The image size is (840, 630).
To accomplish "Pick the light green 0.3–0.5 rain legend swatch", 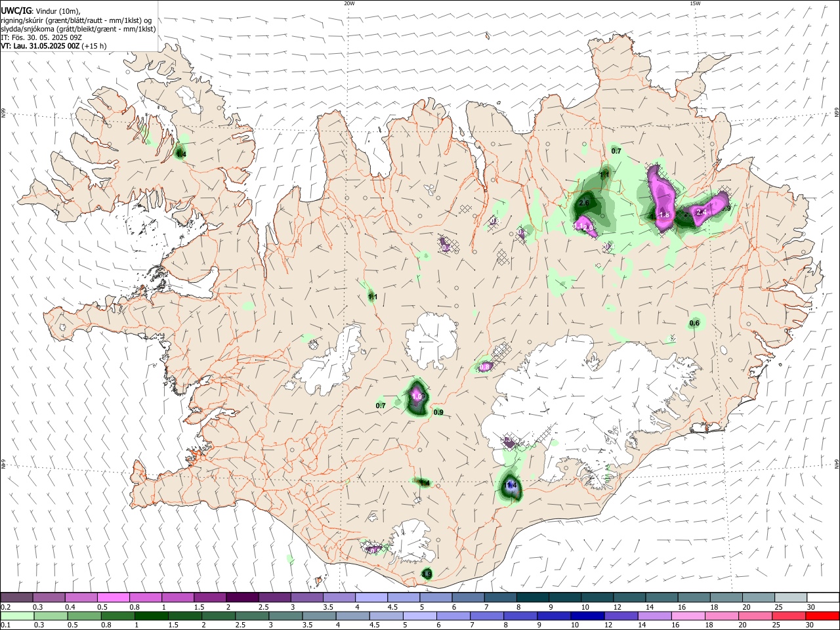I will click(x=51, y=616).
